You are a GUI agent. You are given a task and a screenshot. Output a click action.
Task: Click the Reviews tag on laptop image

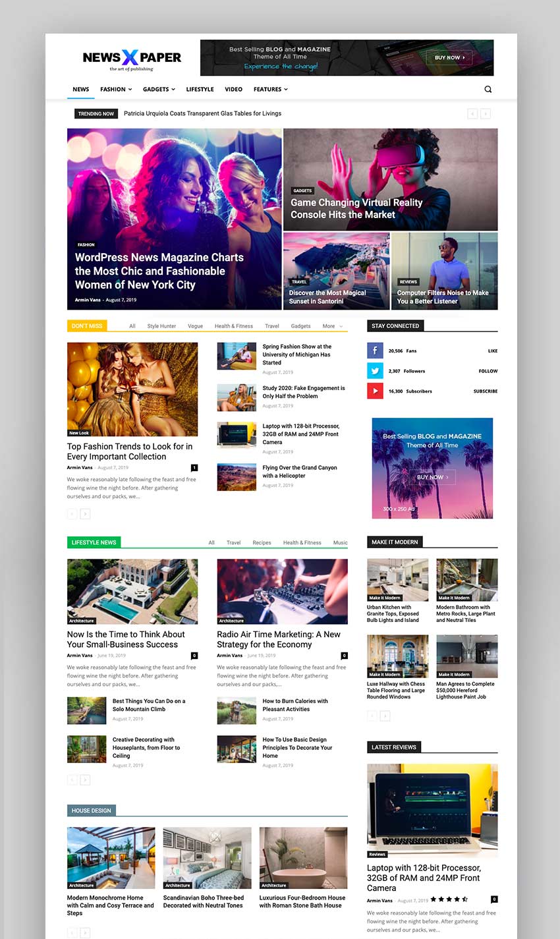coord(377,855)
